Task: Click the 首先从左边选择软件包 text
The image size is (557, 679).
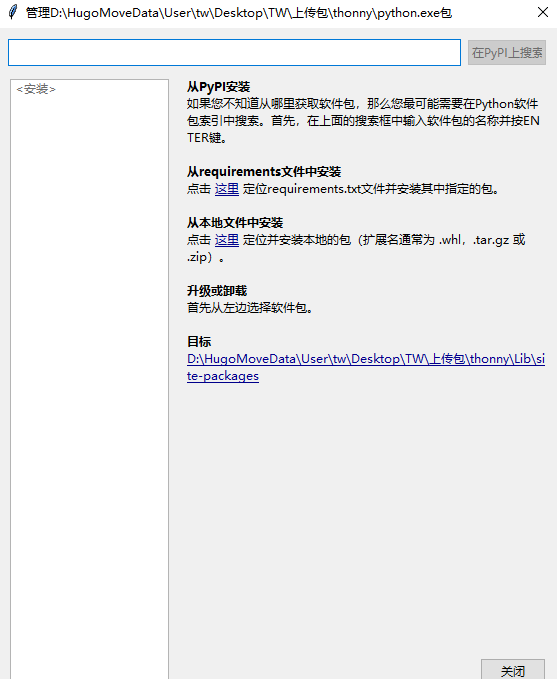Action: click(249, 308)
